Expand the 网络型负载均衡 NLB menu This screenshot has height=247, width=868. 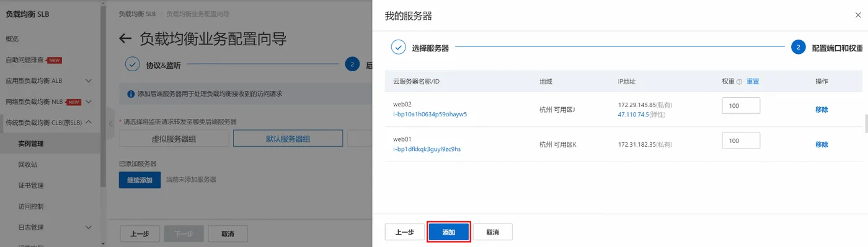click(x=89, y=102)
